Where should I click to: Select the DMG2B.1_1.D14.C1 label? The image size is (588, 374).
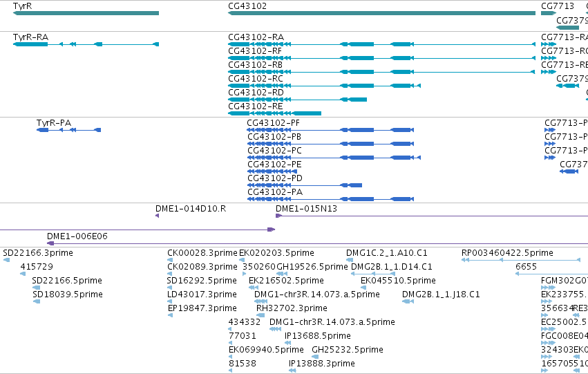[x=392, y=267]
